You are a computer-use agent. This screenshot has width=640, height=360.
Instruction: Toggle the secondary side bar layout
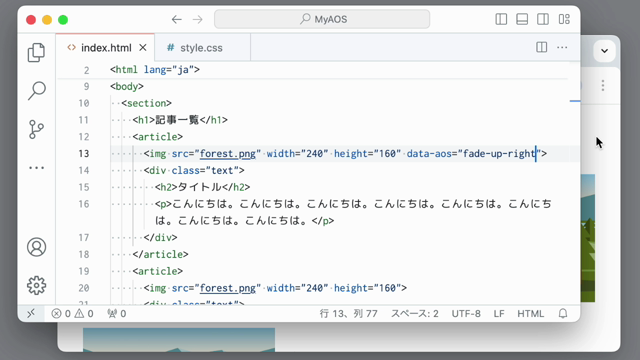[543, 19]
